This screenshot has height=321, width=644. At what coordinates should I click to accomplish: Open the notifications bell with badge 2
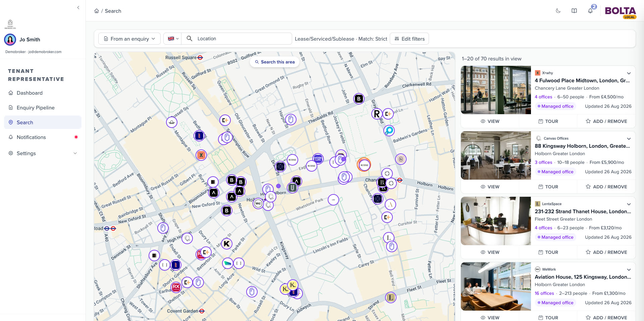pos(590,11)
